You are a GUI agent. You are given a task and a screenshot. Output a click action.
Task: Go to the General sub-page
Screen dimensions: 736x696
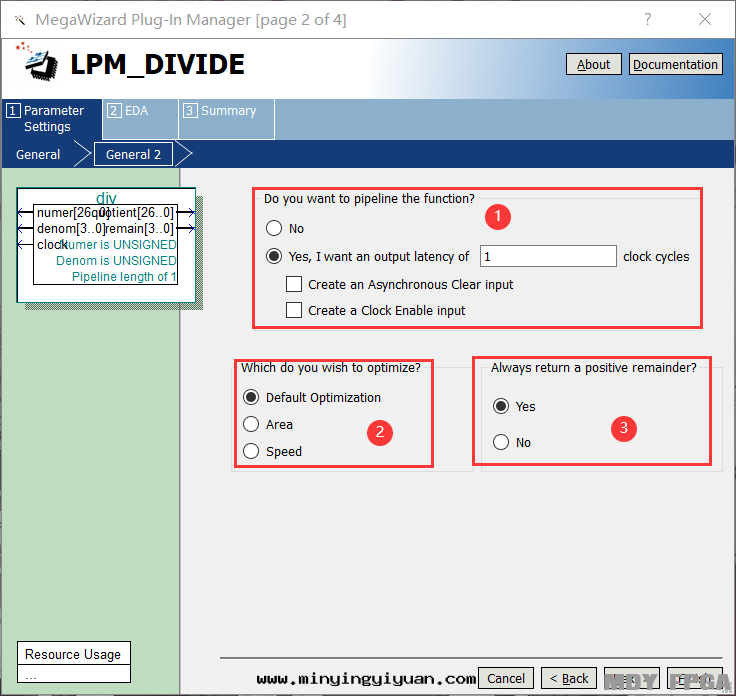click(38, 155)
